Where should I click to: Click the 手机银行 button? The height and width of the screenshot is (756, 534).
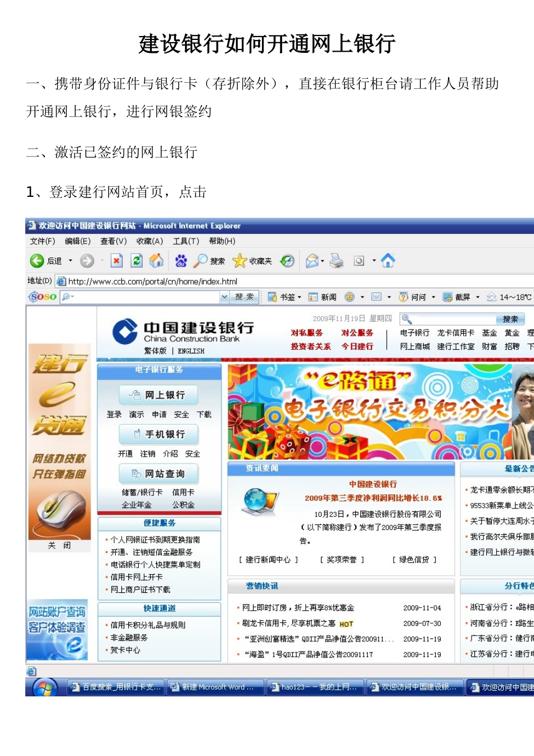pyautogui.click(x=159, y=434)
